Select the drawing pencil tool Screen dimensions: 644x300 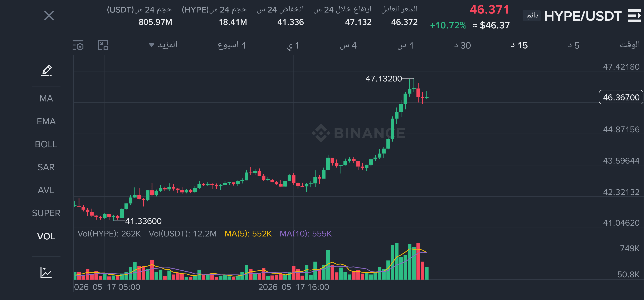pos(46,70)
